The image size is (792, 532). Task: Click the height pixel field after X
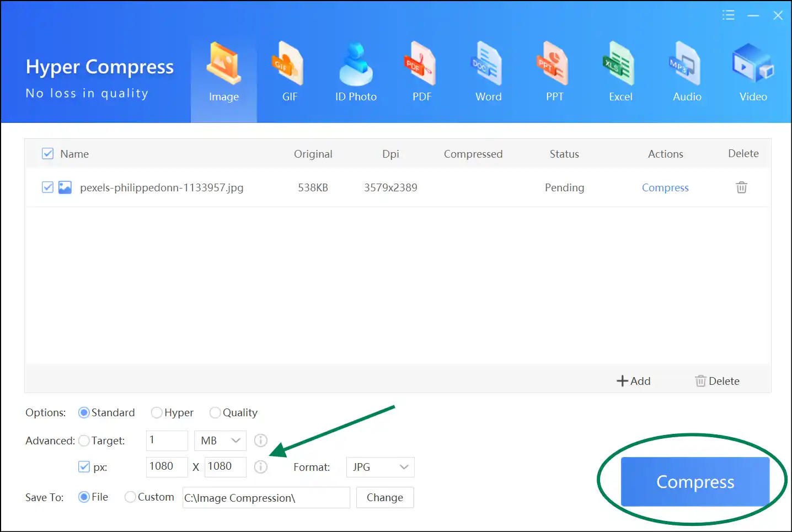[x=225, y=467]
